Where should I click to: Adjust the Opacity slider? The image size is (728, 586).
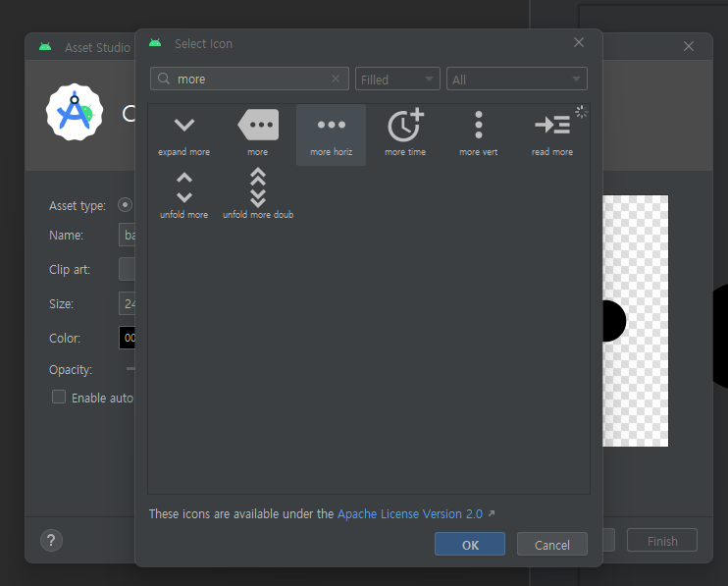click(x=130, y=369)
